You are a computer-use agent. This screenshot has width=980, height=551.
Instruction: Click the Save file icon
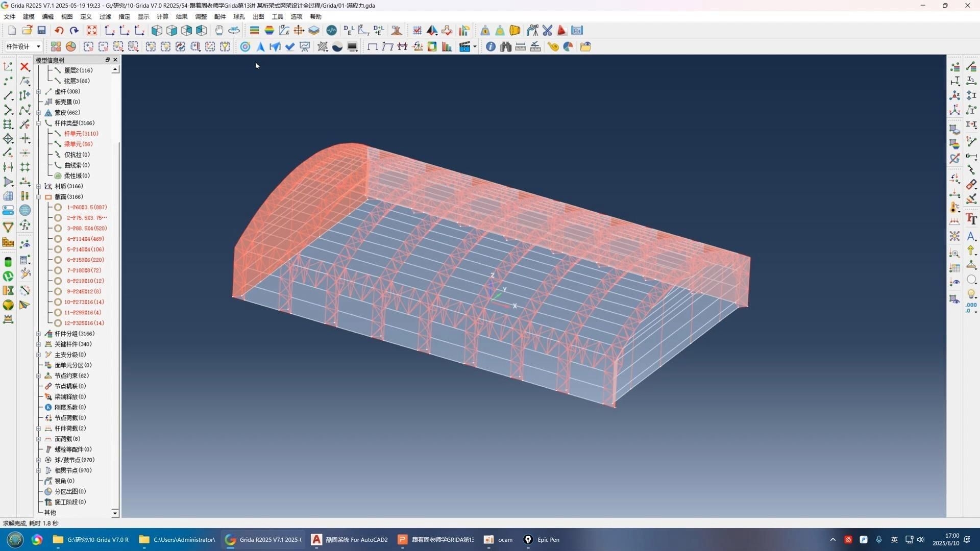pos(42,31)
